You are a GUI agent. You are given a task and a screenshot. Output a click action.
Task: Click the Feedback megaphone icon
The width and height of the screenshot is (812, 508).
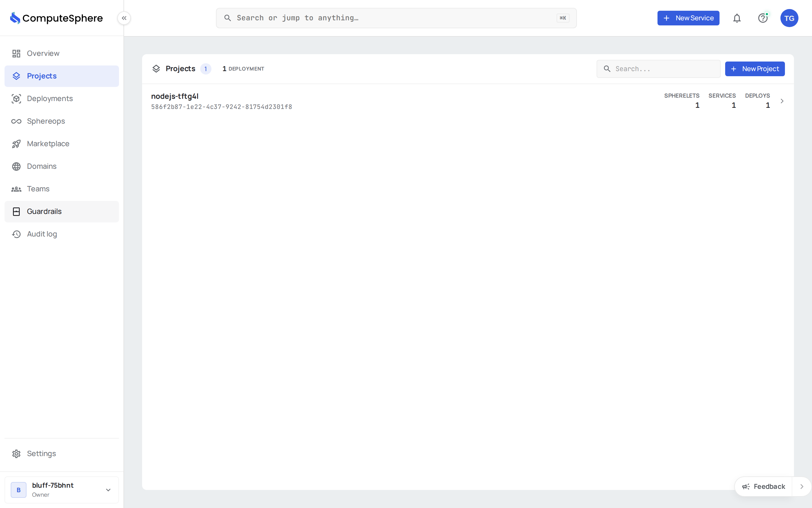[x=746, y=487]
